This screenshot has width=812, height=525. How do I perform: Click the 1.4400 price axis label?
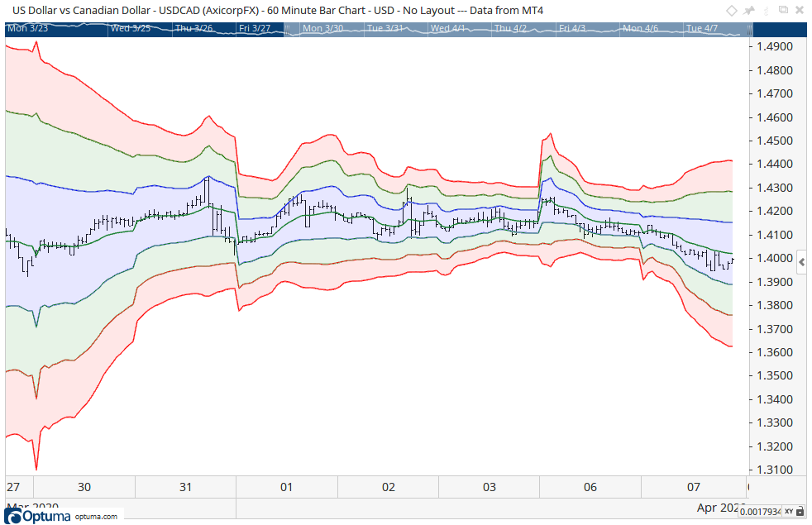click(x=775, y=165)
